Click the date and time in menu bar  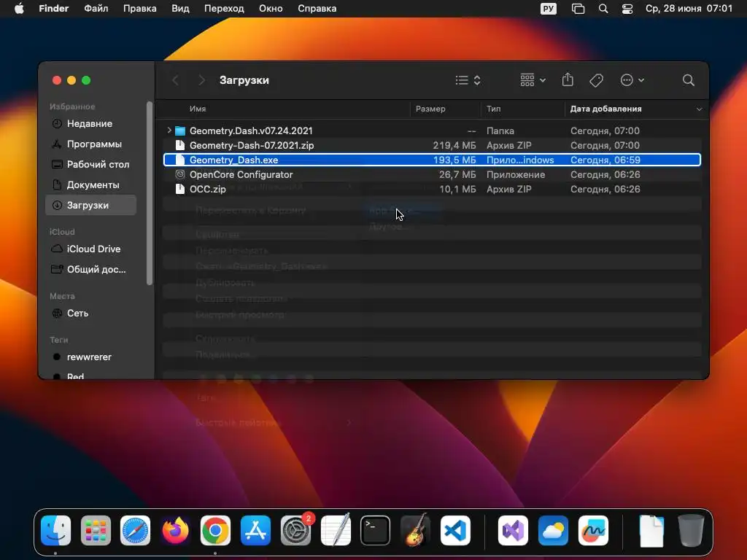click(x=689, y=9)
